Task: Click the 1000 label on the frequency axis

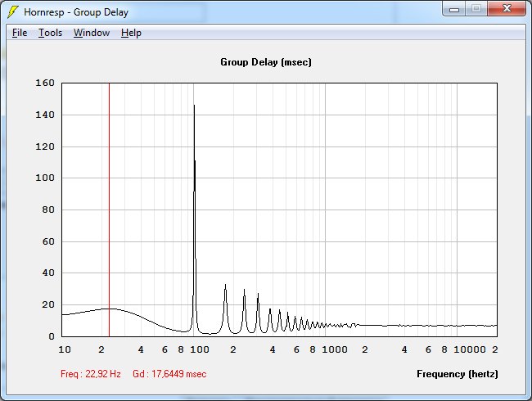Action: click(x=335, y=349)
